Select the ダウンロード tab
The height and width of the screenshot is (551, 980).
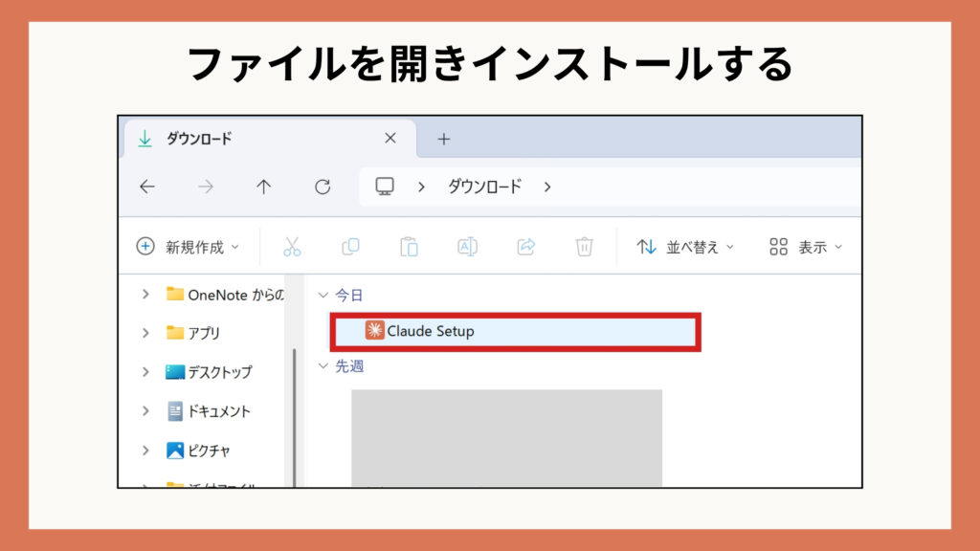click(x=270, y=138)
